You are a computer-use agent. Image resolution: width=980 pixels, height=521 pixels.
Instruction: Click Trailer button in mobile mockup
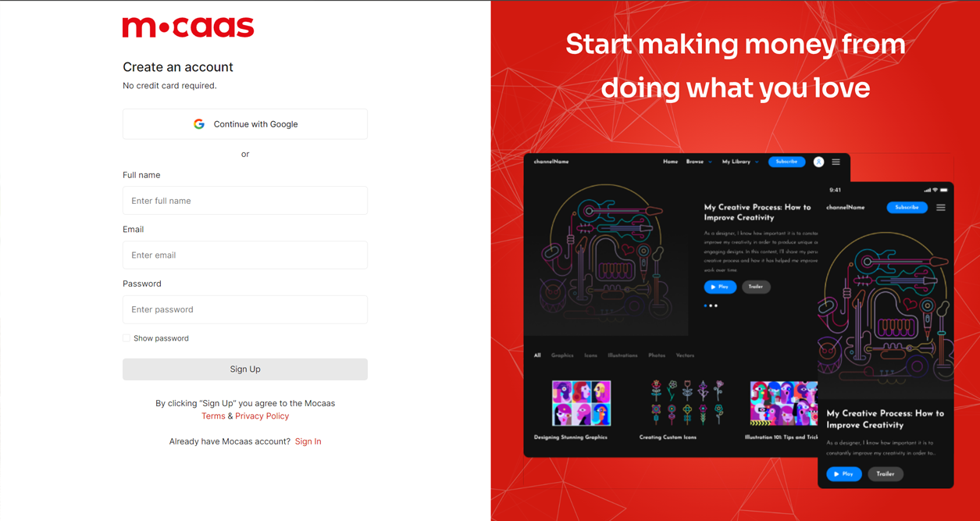886,474
